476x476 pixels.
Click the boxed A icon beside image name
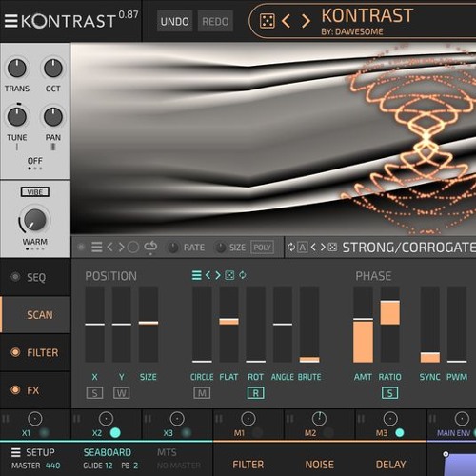click(303, 248)
